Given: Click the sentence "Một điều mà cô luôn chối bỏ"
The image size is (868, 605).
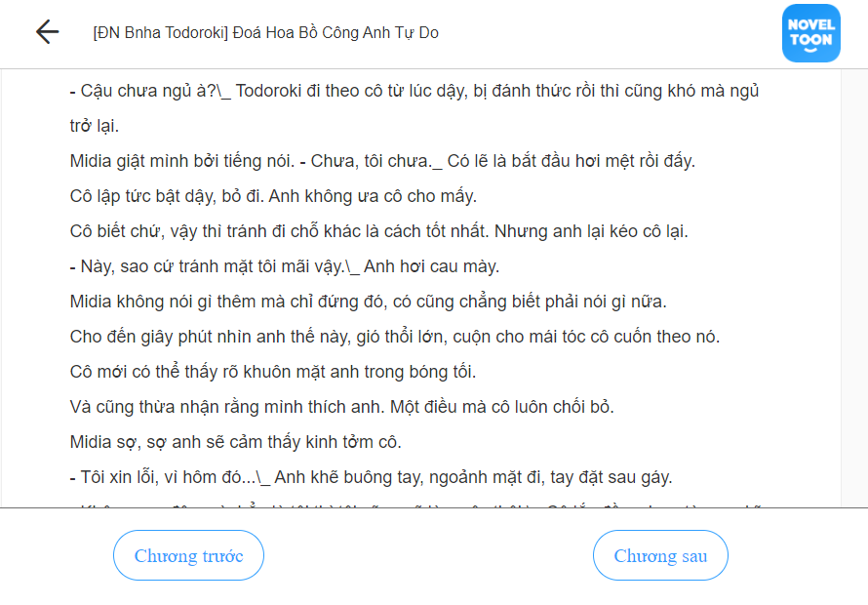Looking at the screenshot, I should coord(502,407).
